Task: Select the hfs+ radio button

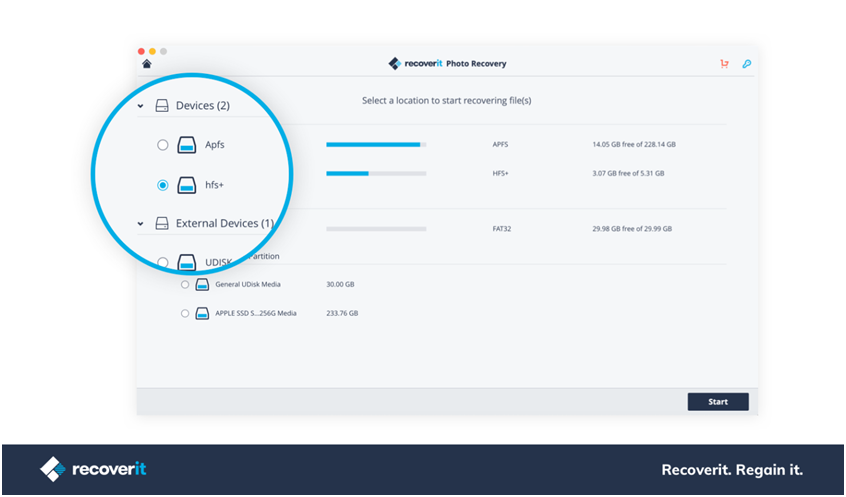Action: point(163,185)
